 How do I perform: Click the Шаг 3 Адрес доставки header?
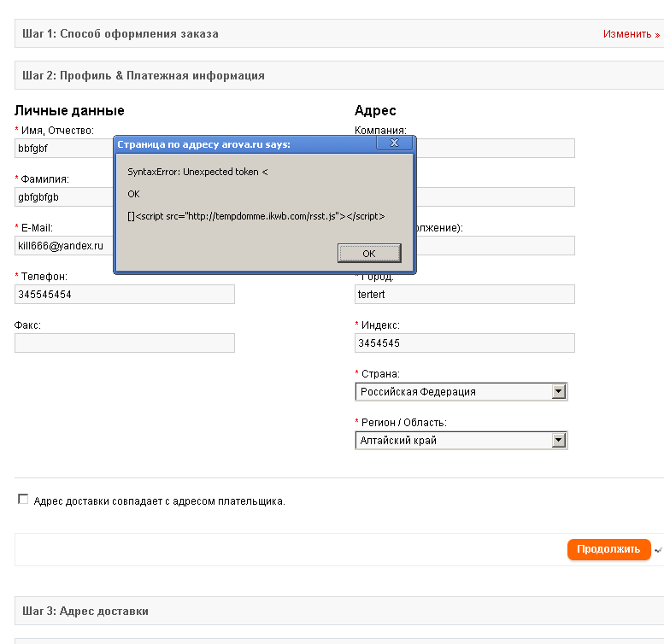coord(339,611)
